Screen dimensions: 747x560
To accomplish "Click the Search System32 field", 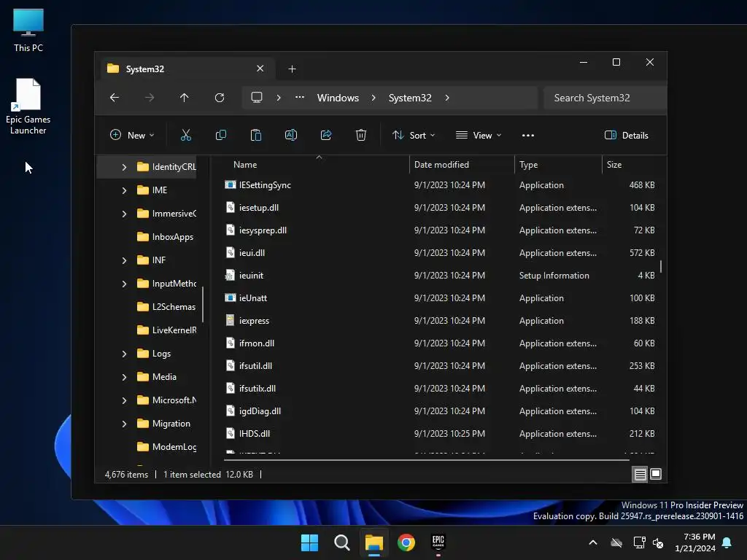I will (605, 98).
